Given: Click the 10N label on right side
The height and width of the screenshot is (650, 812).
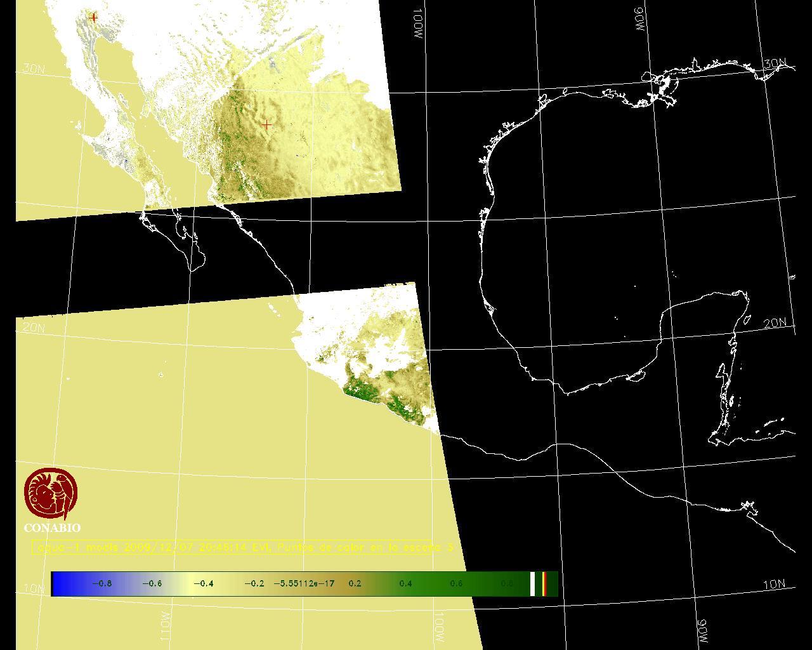Looking at the screenshot, I should click(775, 585).
